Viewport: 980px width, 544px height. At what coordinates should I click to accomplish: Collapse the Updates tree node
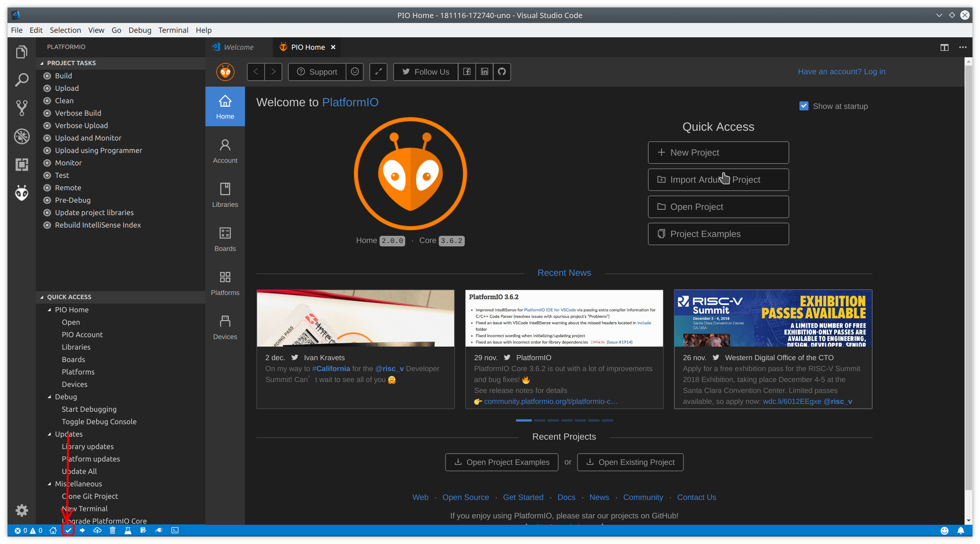[x=49, y=434]
